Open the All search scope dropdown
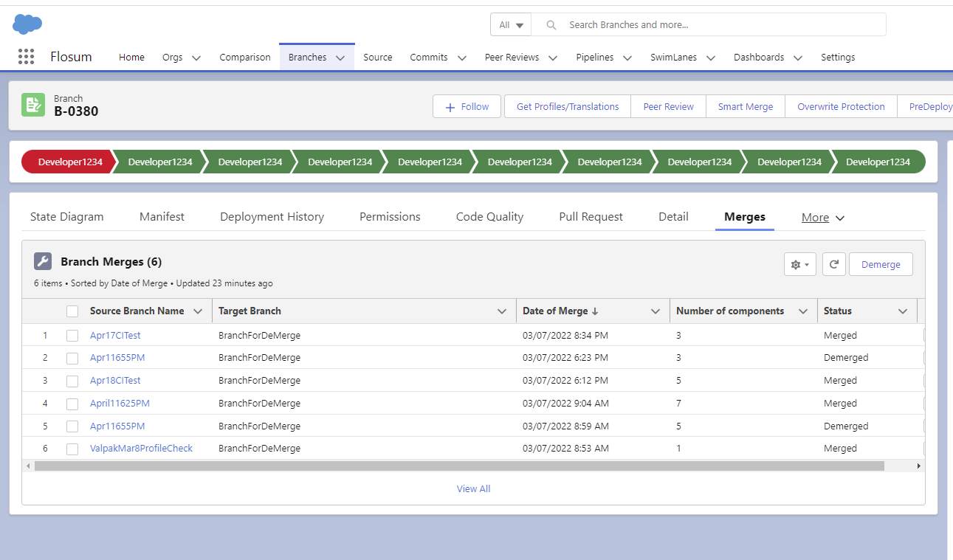953x560 pixels. (511, 25)
